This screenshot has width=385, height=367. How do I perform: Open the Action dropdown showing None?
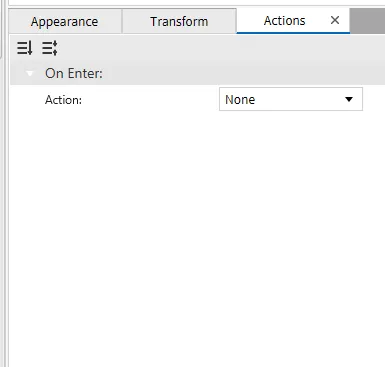coord(291,99)
